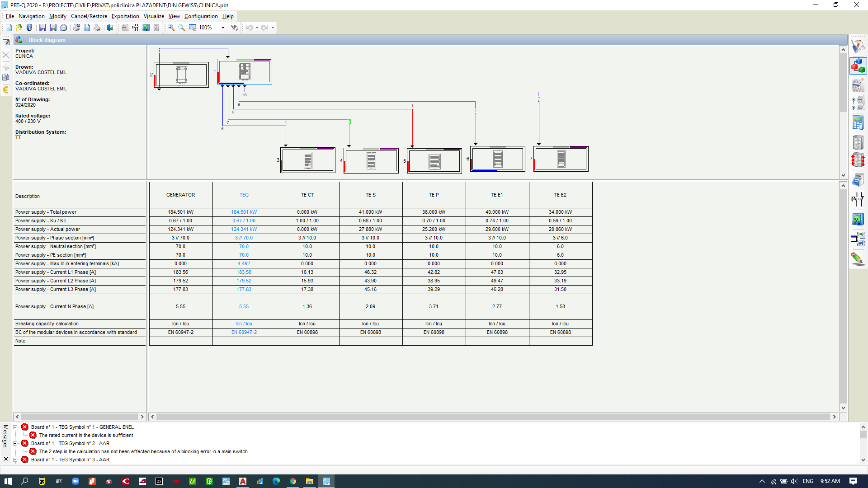Select the TEG board block in the diagram
The height and width of the screenshot is (488, 868).
(245, 71)
